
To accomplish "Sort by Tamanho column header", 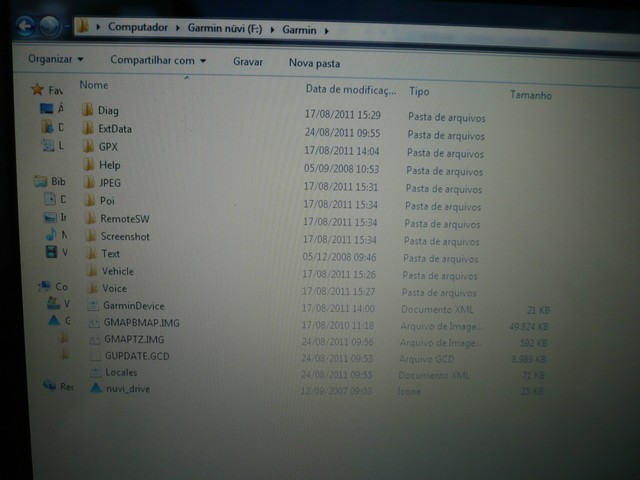I will pos(531,95).
